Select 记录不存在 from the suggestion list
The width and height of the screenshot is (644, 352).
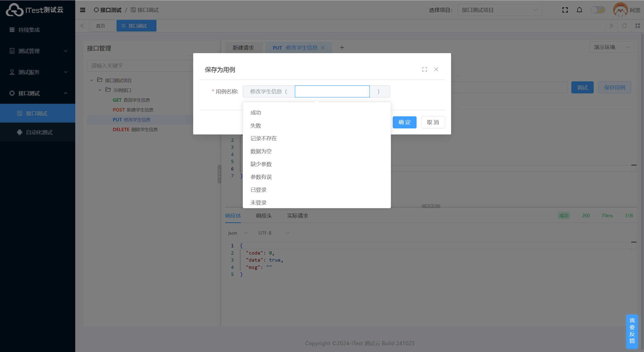pyautogui.click(x=264, y=138)
